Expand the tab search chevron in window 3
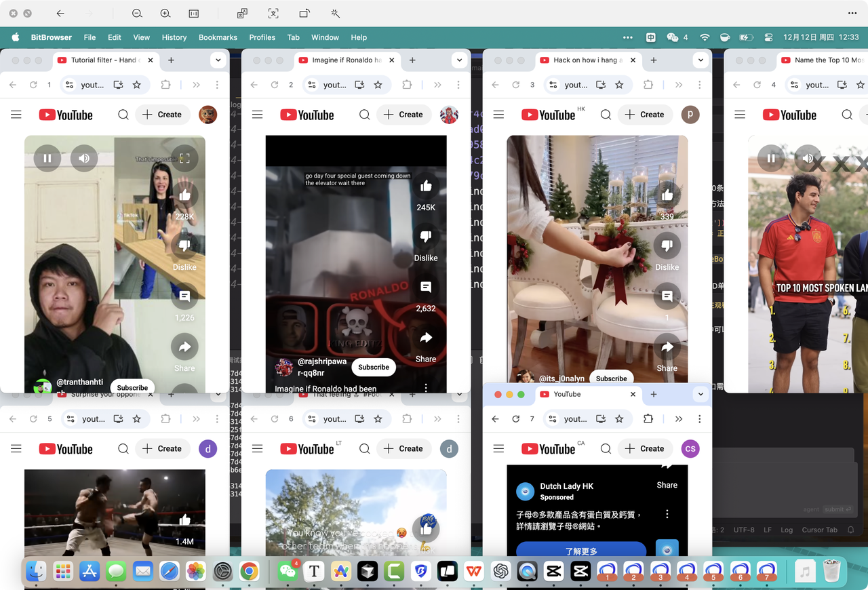Screen dimensions: 868x590 [x=701, y=60]
